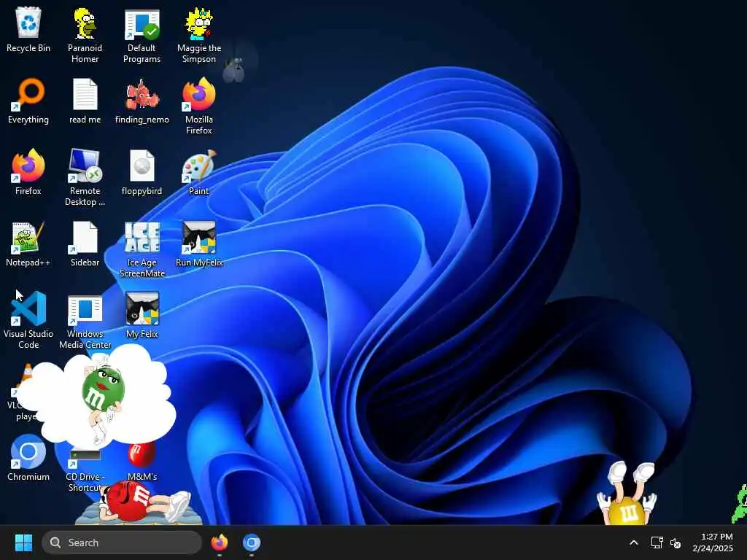
Task: Open Firefox from the taskbar
Action: click(x=219, y=542)
